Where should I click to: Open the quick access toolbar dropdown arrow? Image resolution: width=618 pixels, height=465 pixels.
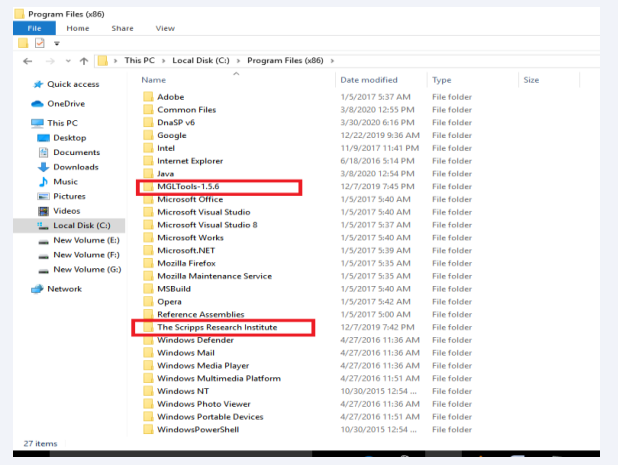pyautogui.click(x=57, y=44)
